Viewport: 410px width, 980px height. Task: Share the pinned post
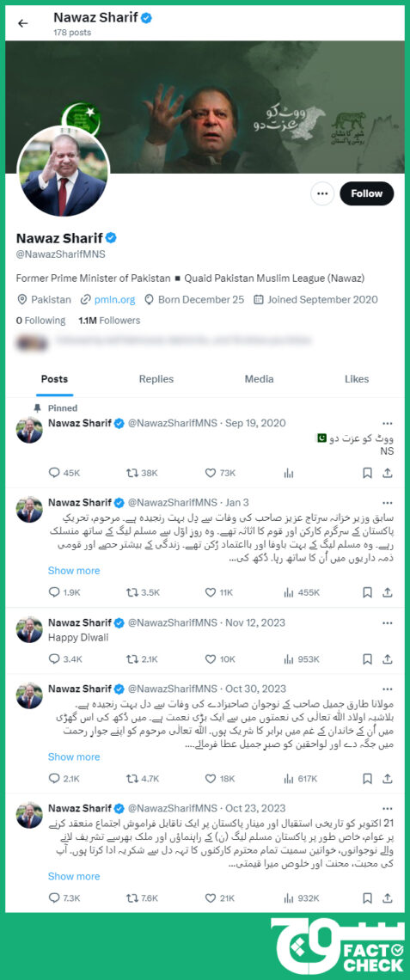(388, 473)
